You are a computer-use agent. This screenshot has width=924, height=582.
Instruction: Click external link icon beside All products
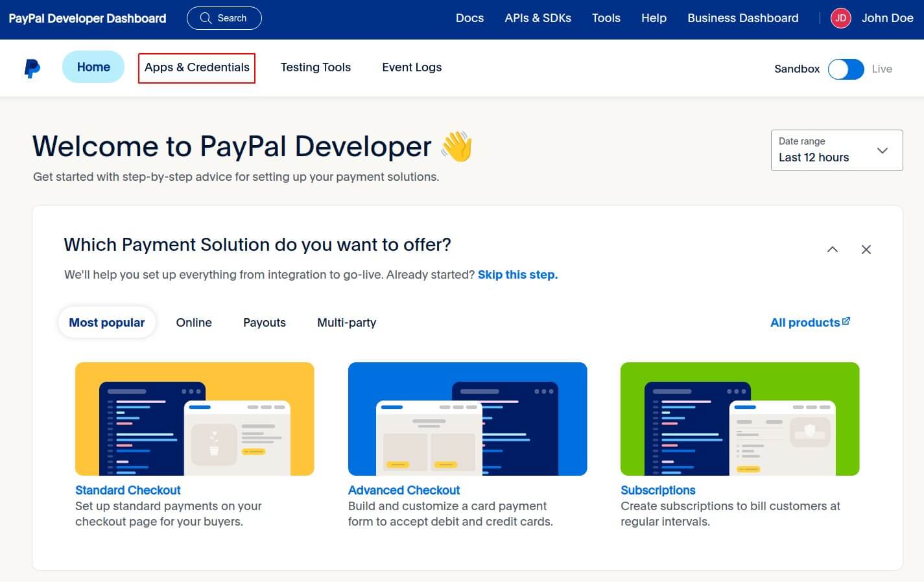[x=846, y=321]
